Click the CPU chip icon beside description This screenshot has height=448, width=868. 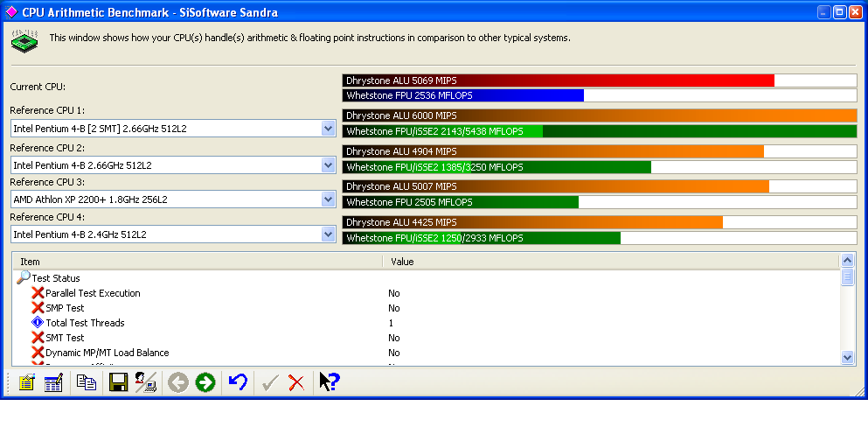pos(24,40)
